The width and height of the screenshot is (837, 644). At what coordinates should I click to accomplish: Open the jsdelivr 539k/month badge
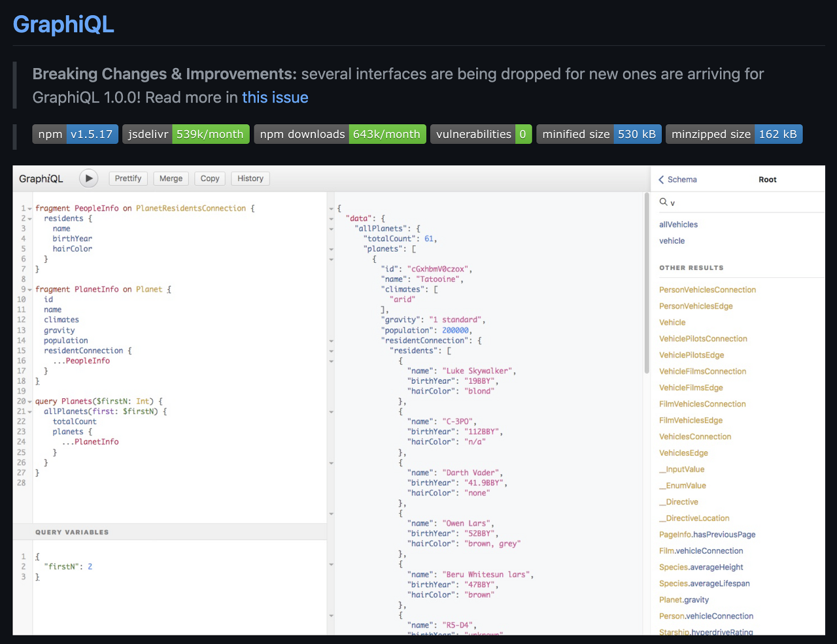point(186,134)
